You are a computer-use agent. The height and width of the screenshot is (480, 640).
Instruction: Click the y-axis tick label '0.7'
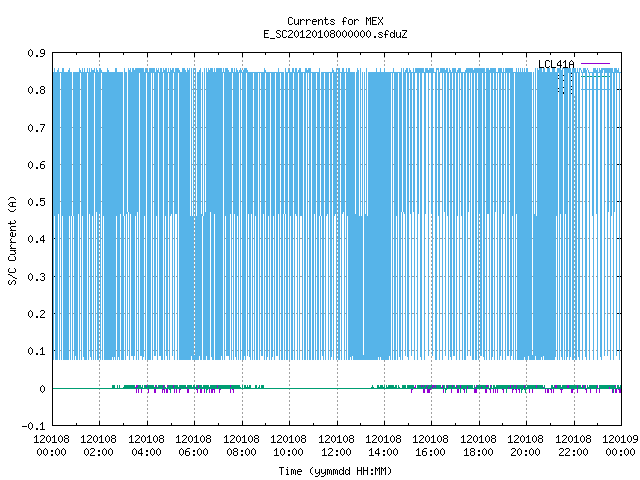(x=36, y=128)
